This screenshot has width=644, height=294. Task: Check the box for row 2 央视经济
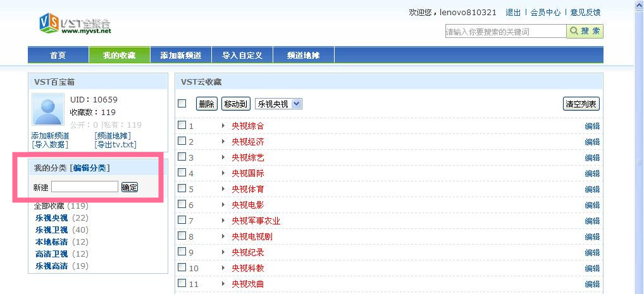click(182, 141)
